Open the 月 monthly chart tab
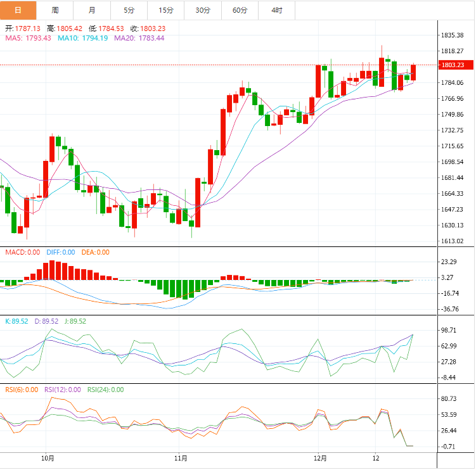 [92, 10]
